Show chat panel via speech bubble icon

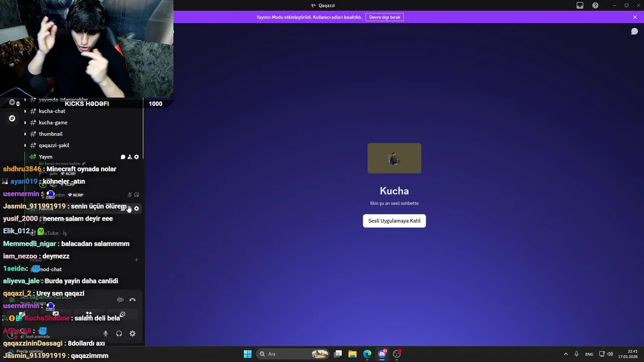click(634, 31)
